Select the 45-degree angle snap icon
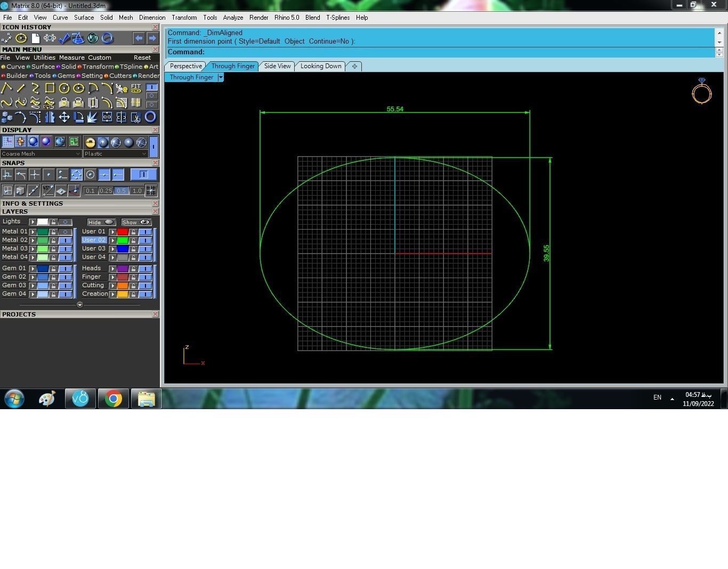The width and height of the screenshot is (728, 569). click(x=48, y=190)
